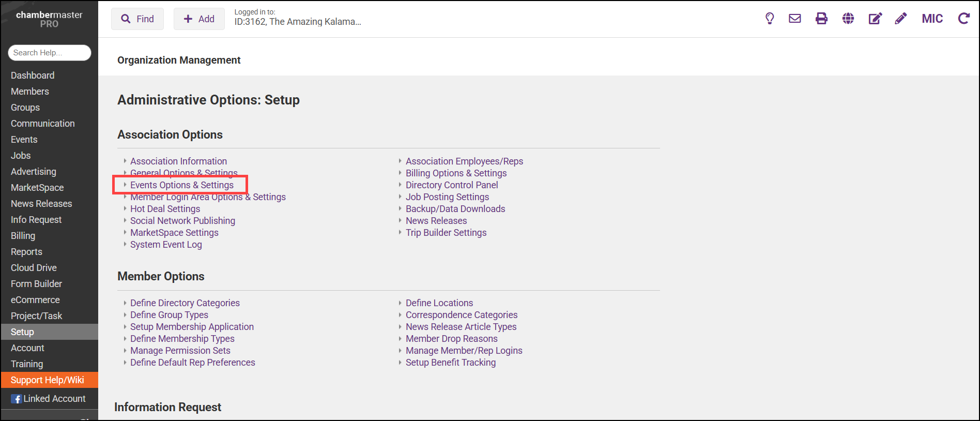Click arrow beside Association Information
The height and width of the screenshot is (421, 980).
[x=125, y=161]
